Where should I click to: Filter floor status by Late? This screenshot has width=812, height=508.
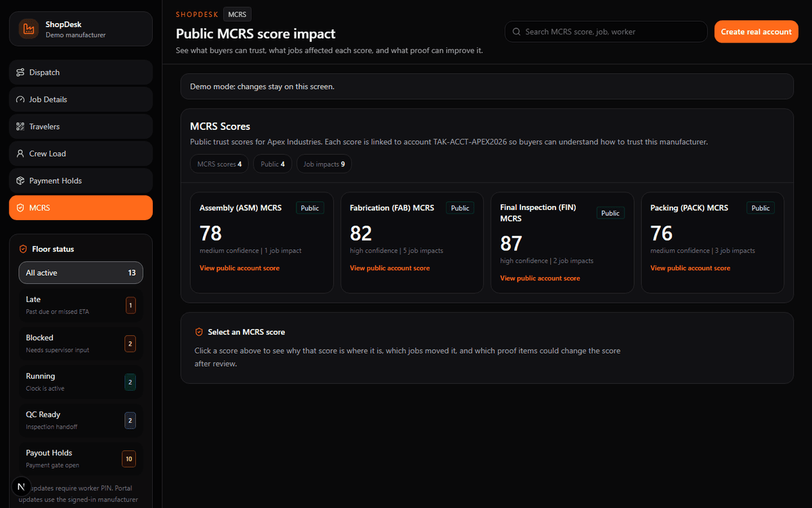pyautogui.click(x=81, y=305)
